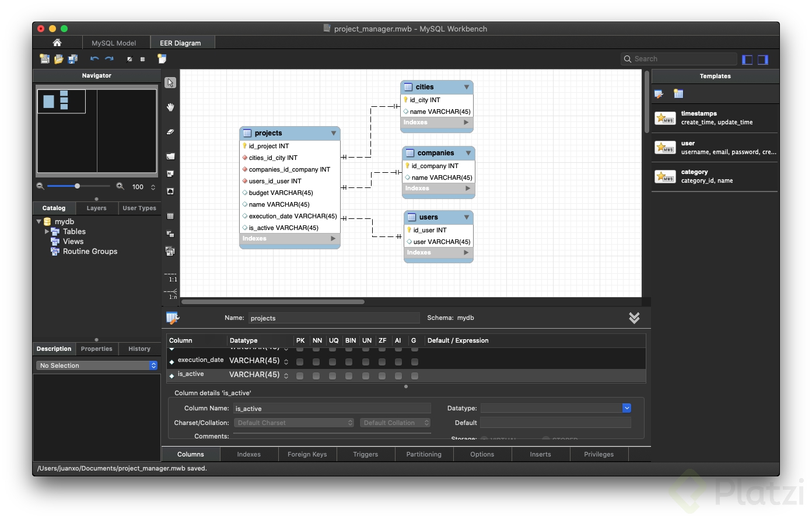Check AI for the is_active column
Image resolution: width=812 pixels, height=519 pixels.
[398, 376]
